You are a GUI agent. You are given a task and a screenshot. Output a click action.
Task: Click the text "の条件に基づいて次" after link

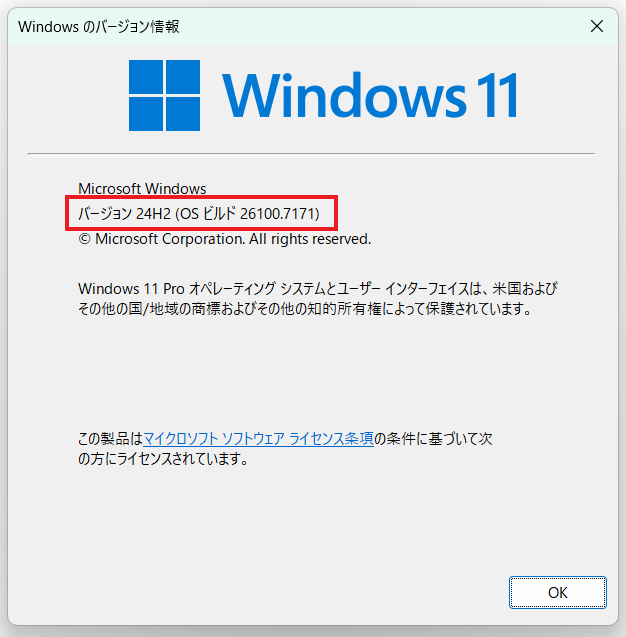[433, 438]
